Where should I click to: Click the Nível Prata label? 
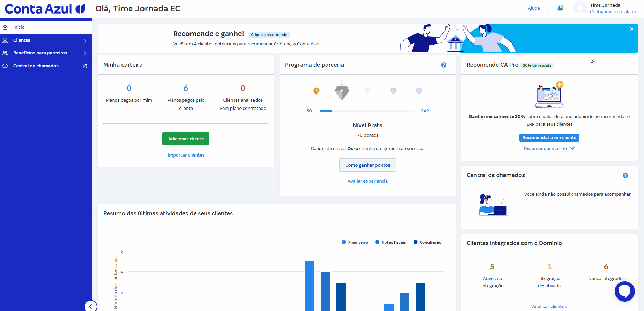coord(368,125)
